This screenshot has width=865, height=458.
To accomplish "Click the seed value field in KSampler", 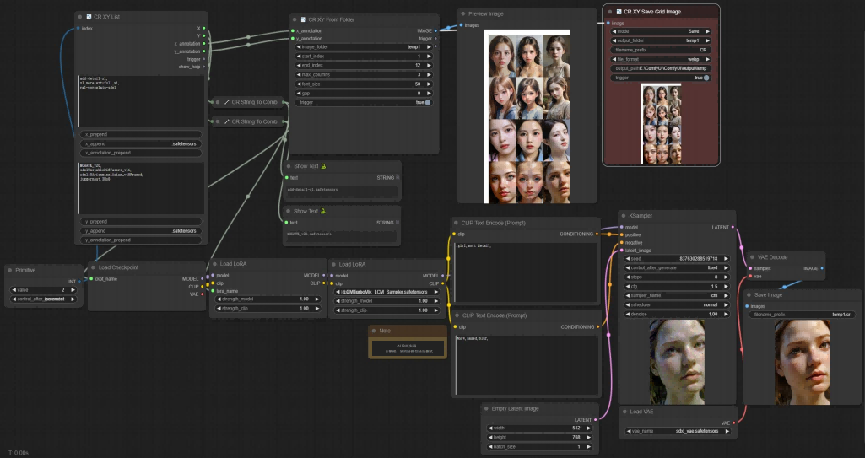I will [677, 258].
